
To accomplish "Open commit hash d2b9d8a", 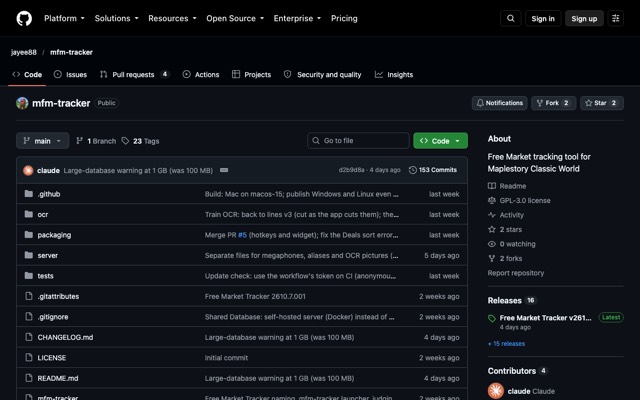I will 351,170.
